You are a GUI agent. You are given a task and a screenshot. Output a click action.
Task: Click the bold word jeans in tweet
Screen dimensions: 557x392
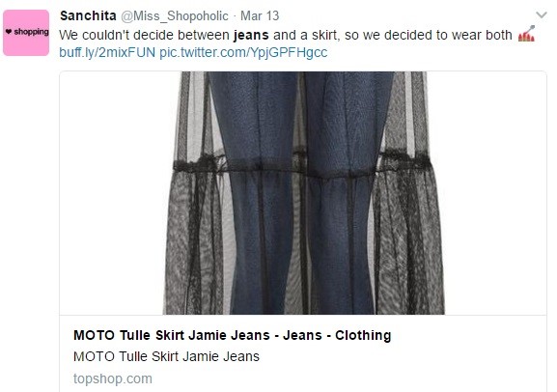[251, 35]
